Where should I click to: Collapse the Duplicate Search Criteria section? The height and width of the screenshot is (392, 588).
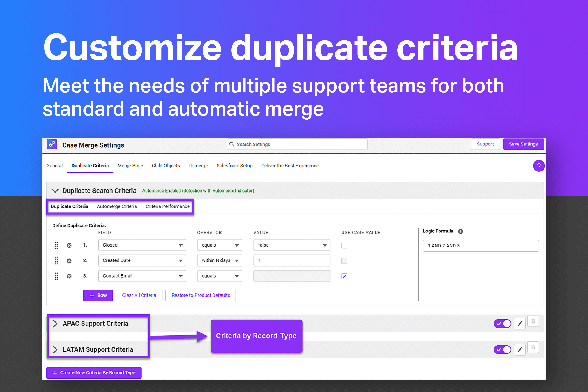(x=55, y=190)
